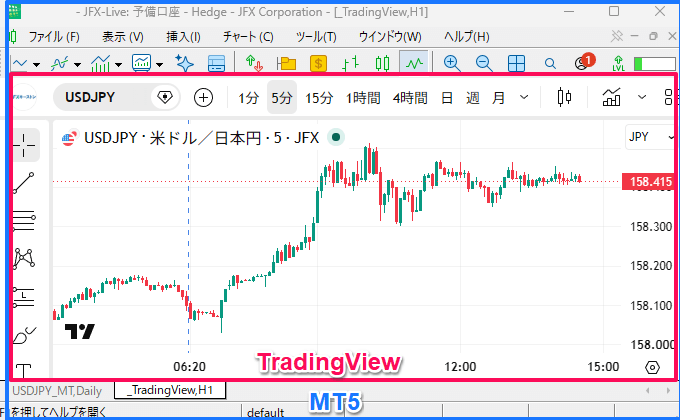Open the account icon with notification badge
680x420 pixels.
pyautogui.click(x=584, y=62)
